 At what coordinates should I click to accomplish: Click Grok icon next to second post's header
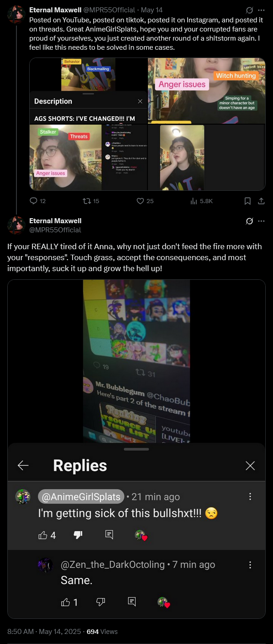(249, 221)
